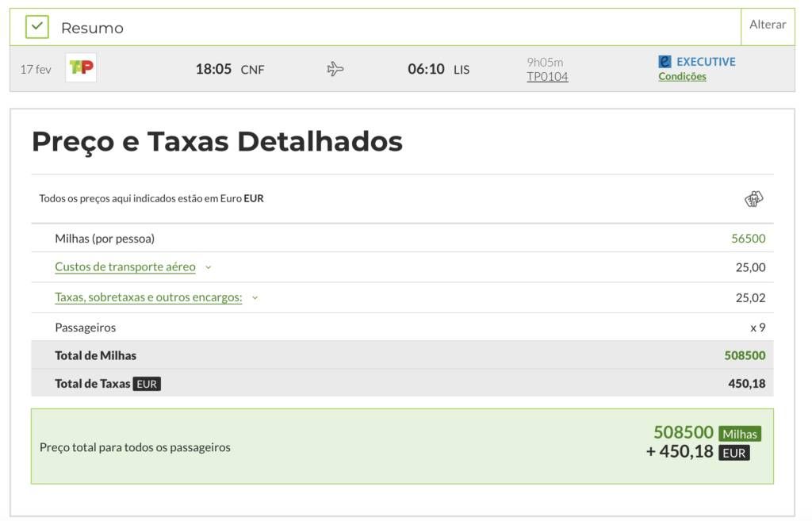
Task: Click the 25,02 taxes value
Action: pos(750,298)
